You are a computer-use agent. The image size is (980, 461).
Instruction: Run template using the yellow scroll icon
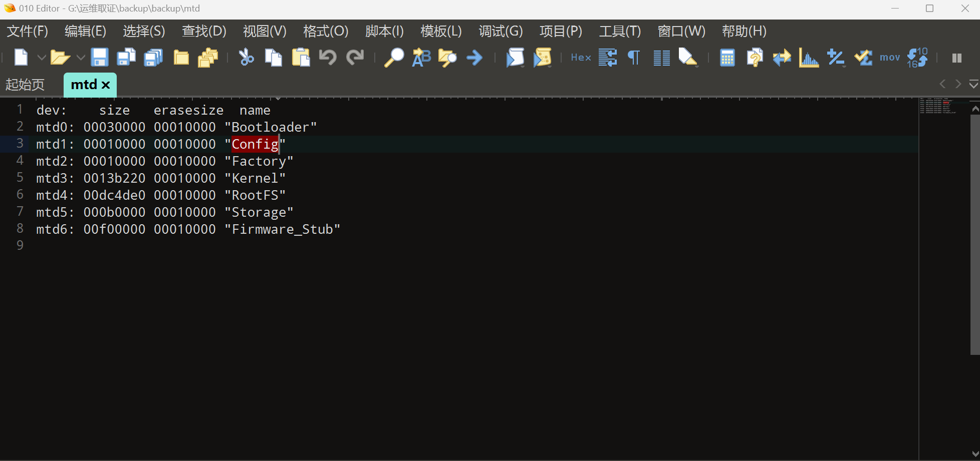[543, 58]
